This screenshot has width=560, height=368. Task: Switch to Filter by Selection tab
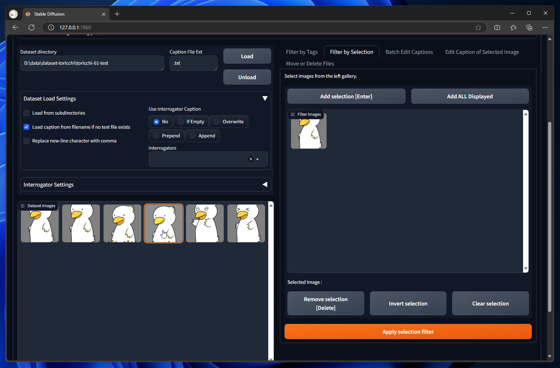pos(351,52)
